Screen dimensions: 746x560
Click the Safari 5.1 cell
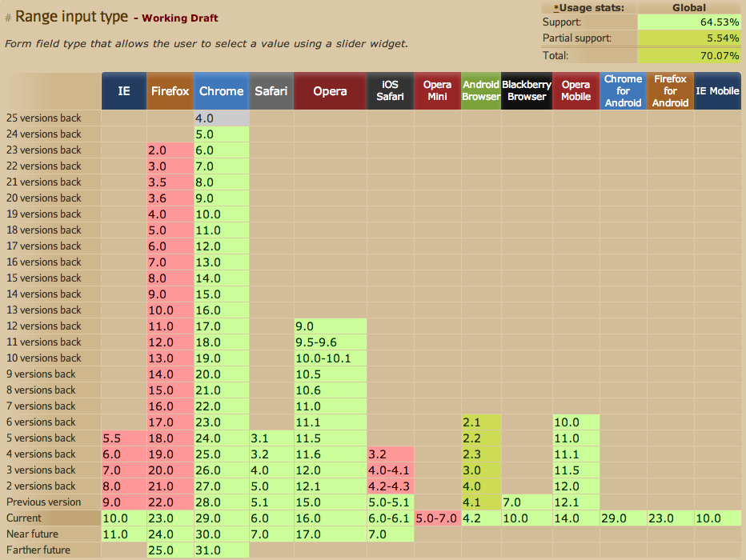point(271,502)
